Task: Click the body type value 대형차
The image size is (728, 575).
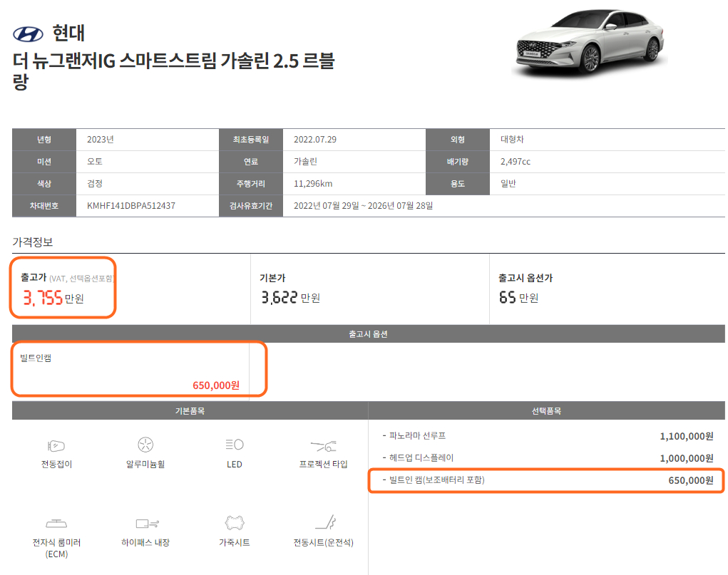Action: pyautogui.click(x=512, y=140)
